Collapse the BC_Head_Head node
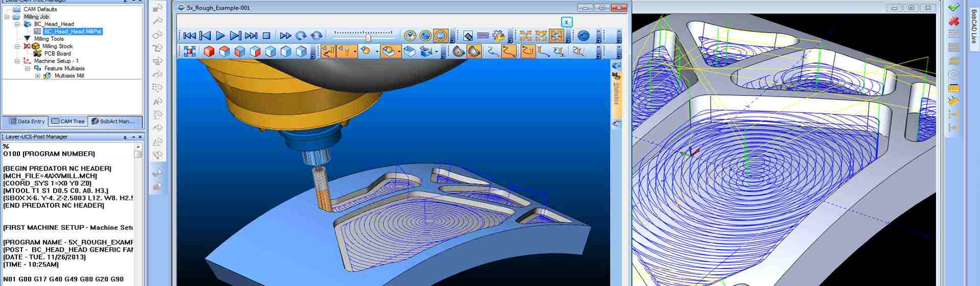 (x=17, y=24)
